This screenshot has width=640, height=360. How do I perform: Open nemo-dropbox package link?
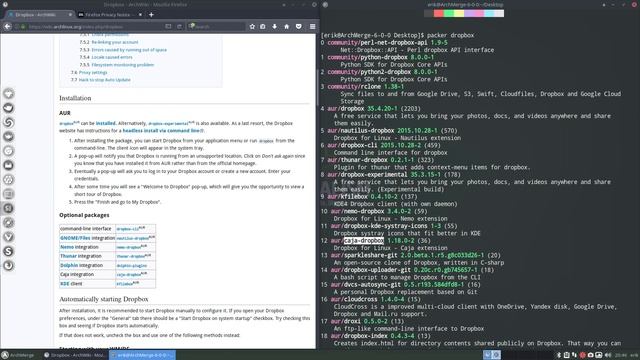[x=129, y=247]
